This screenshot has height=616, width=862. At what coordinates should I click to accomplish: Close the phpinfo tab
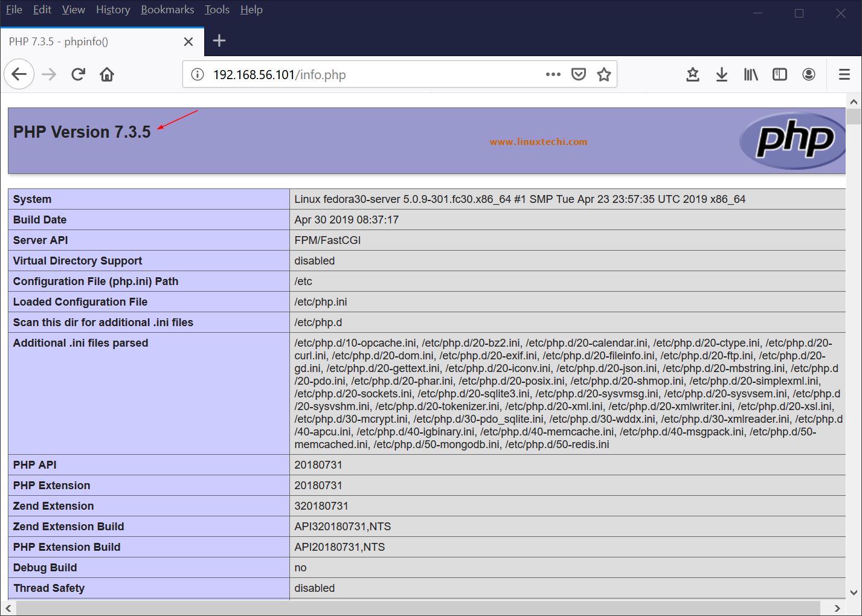point(188,42)
